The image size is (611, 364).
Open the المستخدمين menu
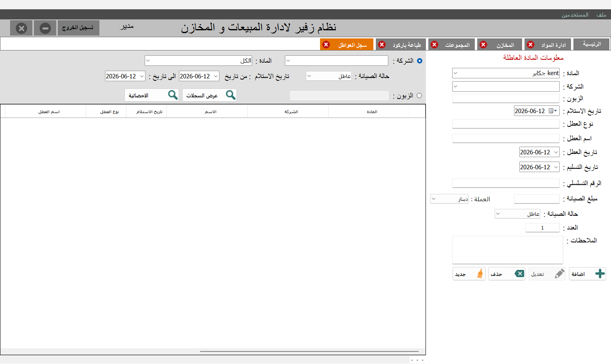tap(575, 15)
